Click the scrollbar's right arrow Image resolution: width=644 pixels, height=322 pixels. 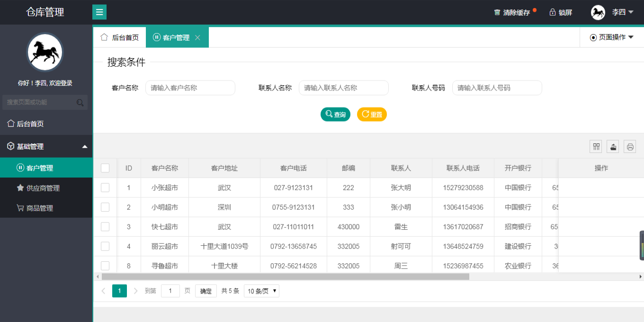pos(640,277)
